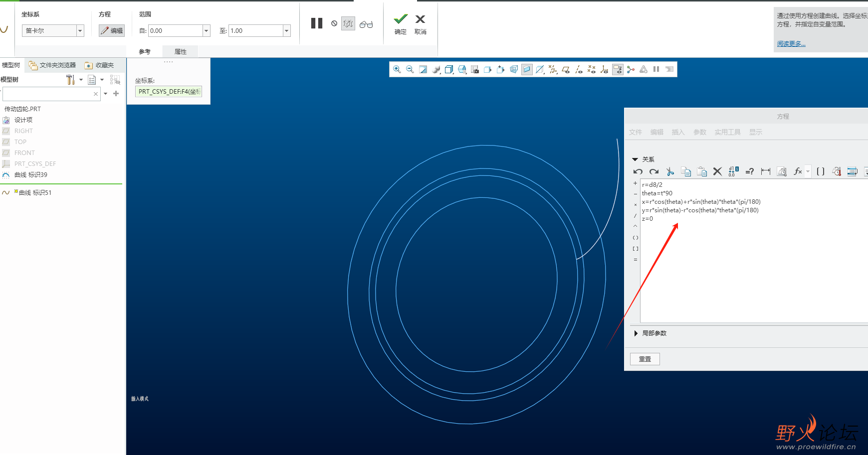The image size is (868, 455).
Task: Open the range 自 value dropdown
Action: point(207,31)
